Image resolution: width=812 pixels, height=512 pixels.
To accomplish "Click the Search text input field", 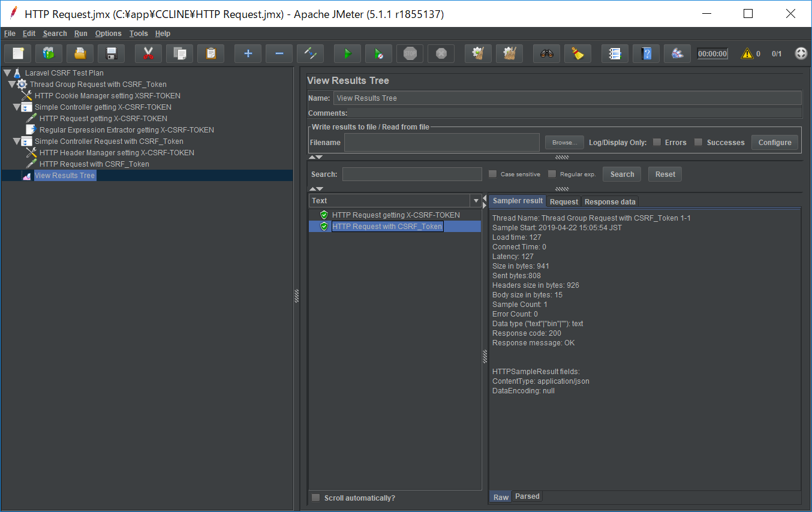I will (x=412, y=174).
